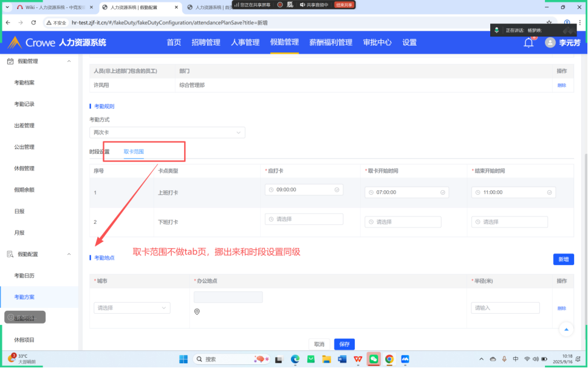588x368 pixels.
Task: Collapse the 假勤管理 sidebar group
Action: click(69, 61)
